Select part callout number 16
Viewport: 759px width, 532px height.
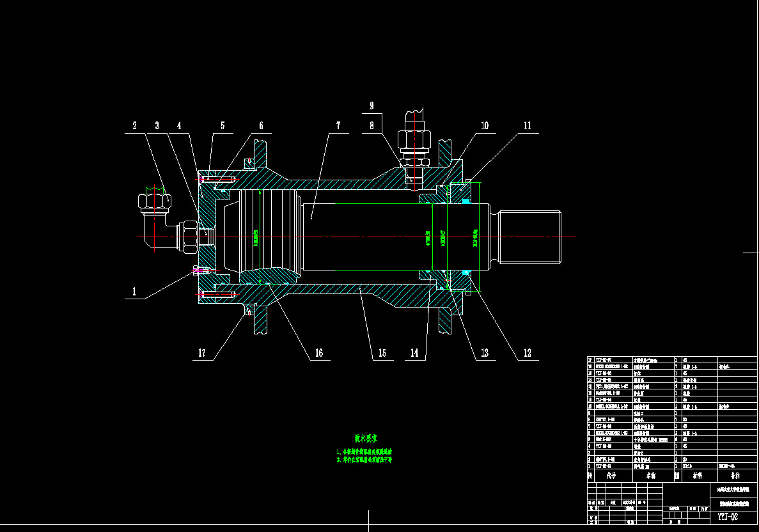coord(319,353)
